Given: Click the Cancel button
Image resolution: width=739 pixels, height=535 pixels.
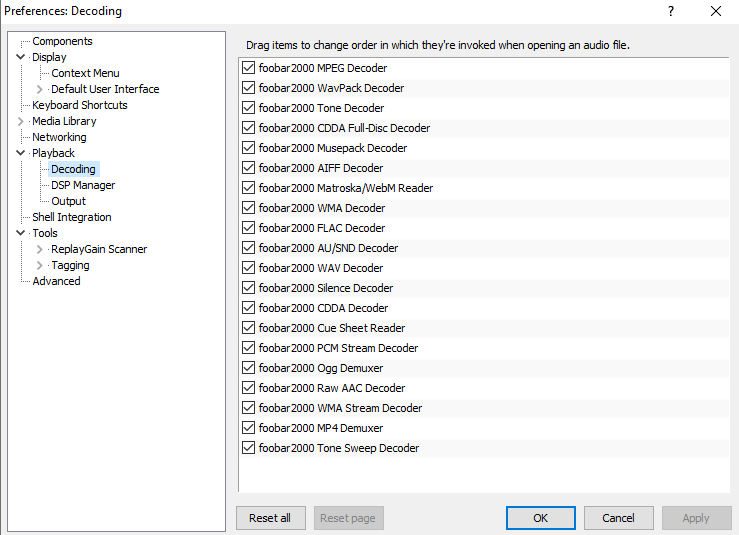Looking at the screenshot, I should tap(618, 518).
